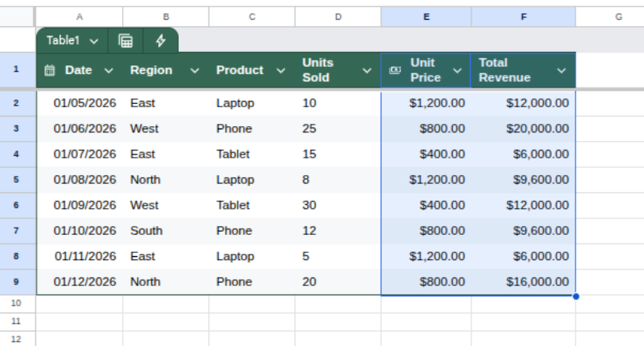Click the lightning bolt table actions icon

click(x=161, y=41)
